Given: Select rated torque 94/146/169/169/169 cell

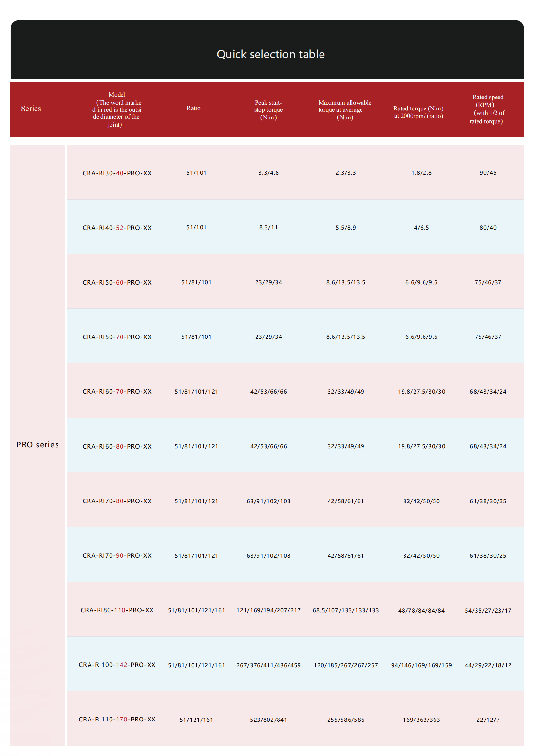Looking at the screenshot, I should (x=421, y=665).
